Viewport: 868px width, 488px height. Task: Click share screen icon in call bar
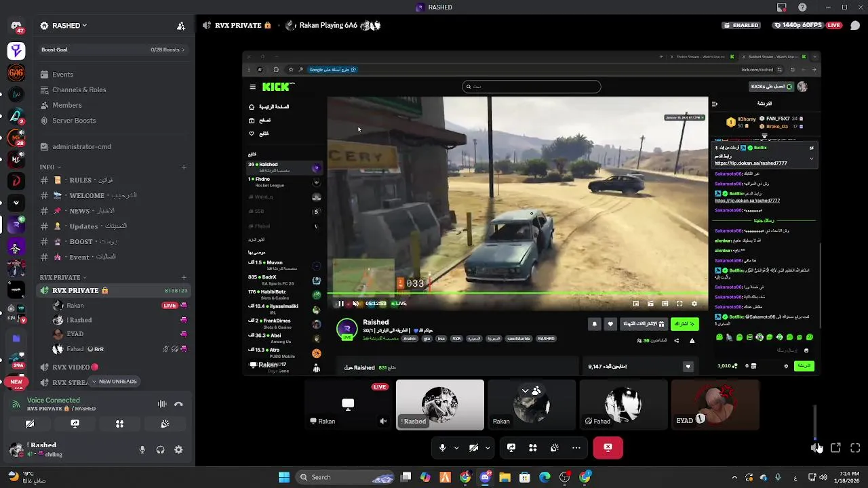[511, 447]
